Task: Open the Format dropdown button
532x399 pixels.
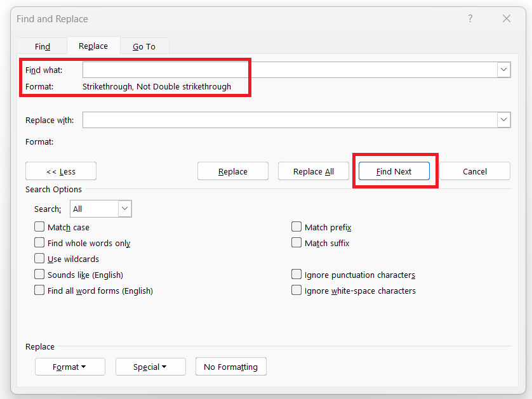Action: [70, 367]
